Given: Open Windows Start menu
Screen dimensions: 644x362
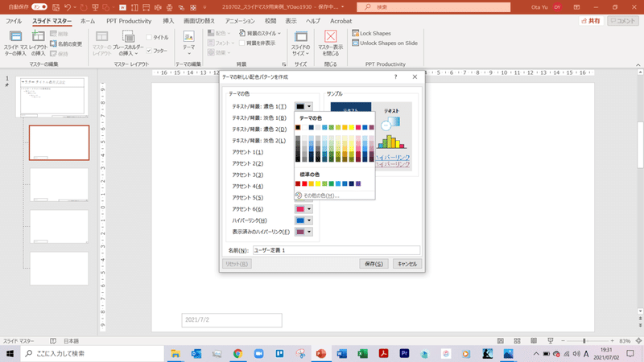Looking at the screenshot, I should pyautogui.click(x=10, y=353).
